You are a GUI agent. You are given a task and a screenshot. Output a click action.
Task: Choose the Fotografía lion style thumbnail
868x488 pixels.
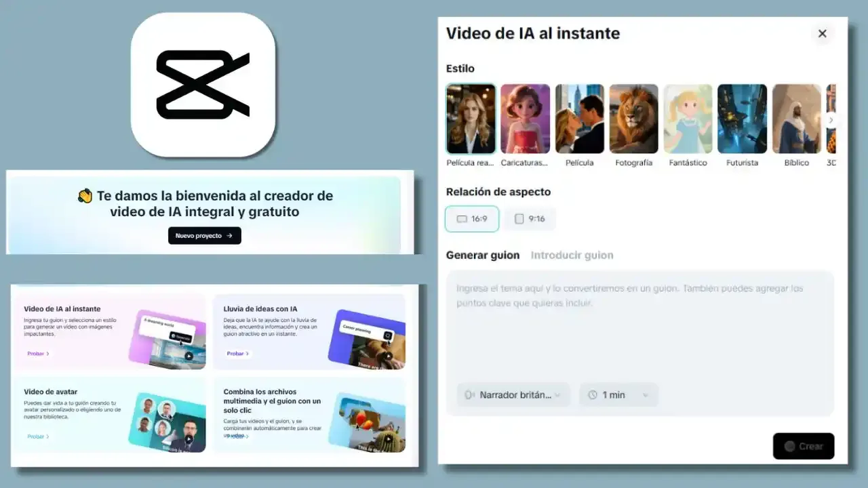[x=633, y=119]
